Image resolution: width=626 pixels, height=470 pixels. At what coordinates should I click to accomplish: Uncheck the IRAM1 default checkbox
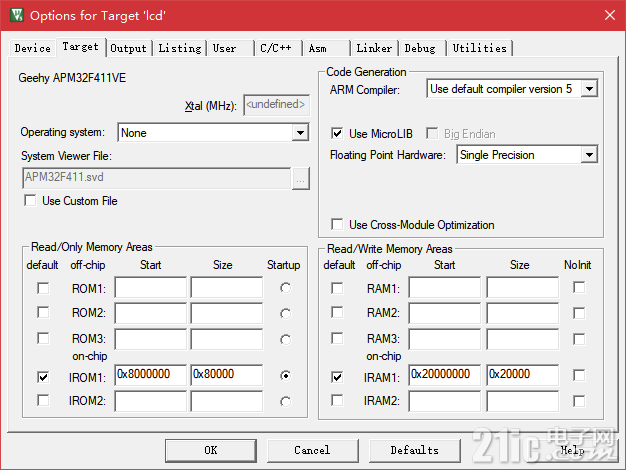click(x=337, y=377)
